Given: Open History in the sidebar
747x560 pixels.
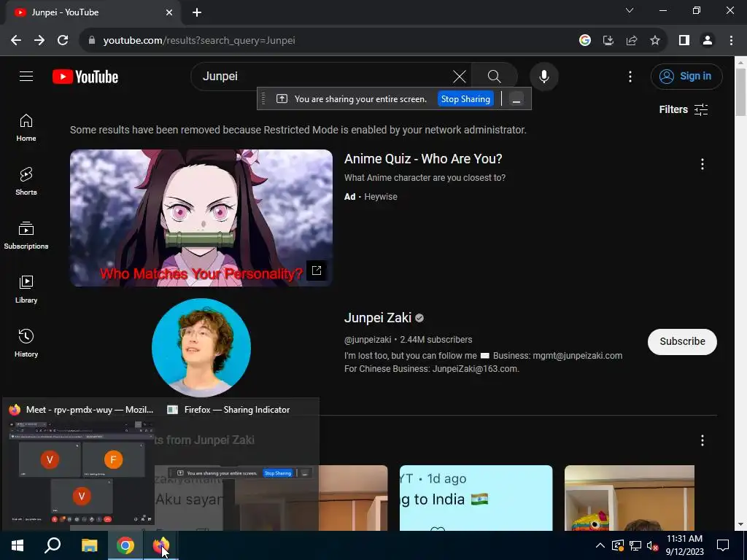Looking at the screenshot, I should 26,343.
